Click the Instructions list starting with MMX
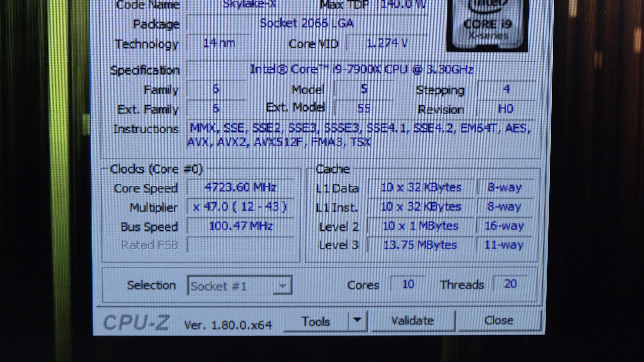Viewport: 644px width, 362px height. click(x=361, y=135)
